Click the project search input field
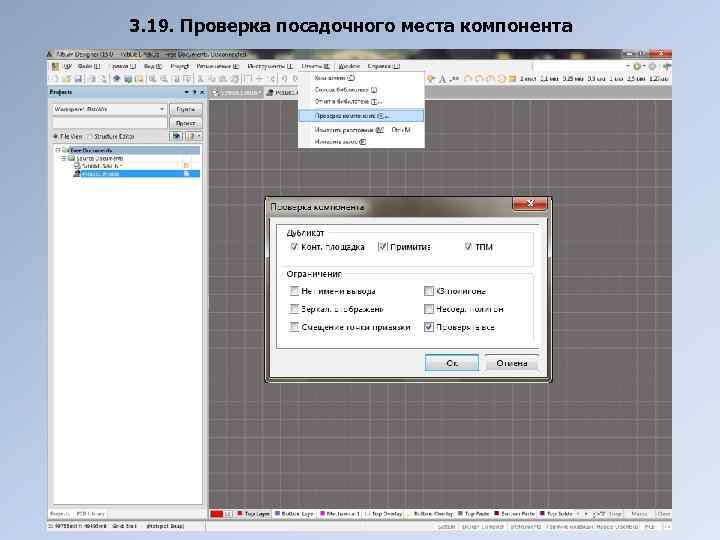Viewport: 720px width, 540px height. [x=110, y=123]
